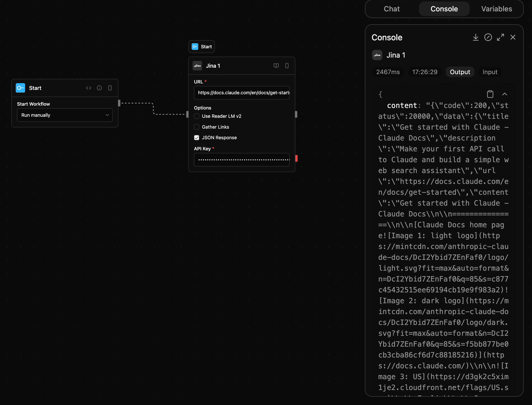Viewport: 532px width, 405px height.
Task: Open the Run manually dropdown
Action: 65,115
